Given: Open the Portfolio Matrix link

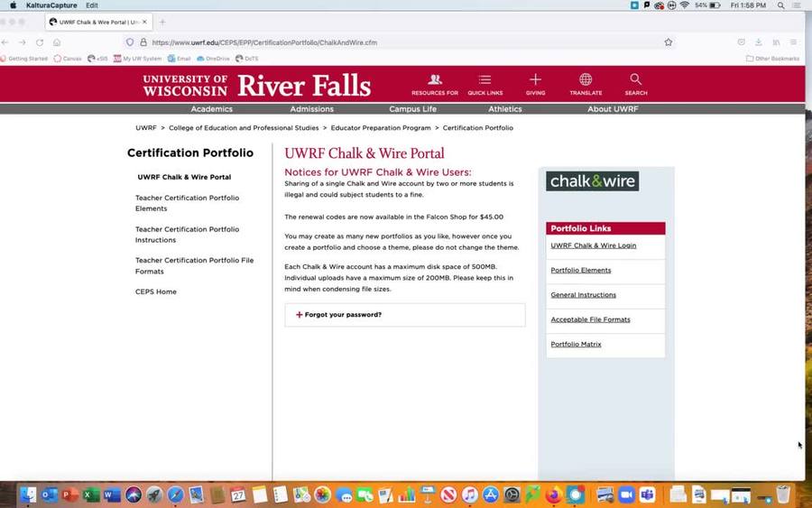Looking at the screenshot, I should click(x=576, y=345).
